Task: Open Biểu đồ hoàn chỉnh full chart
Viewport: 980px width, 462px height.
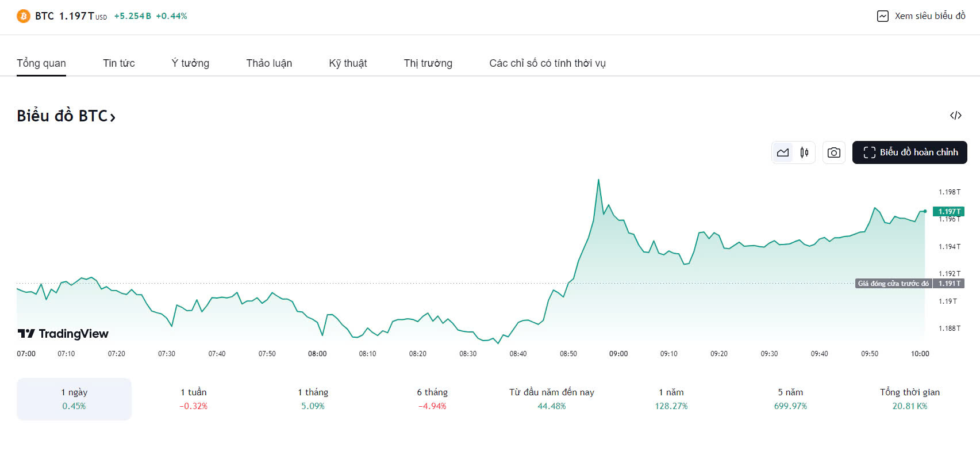Action: click(x=910, y=152)
